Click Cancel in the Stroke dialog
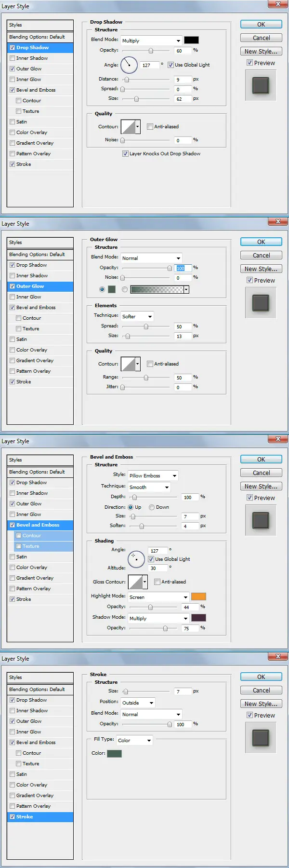Viewport: 289px width, 868px height. pyautogui.click(x=261, y=691)
